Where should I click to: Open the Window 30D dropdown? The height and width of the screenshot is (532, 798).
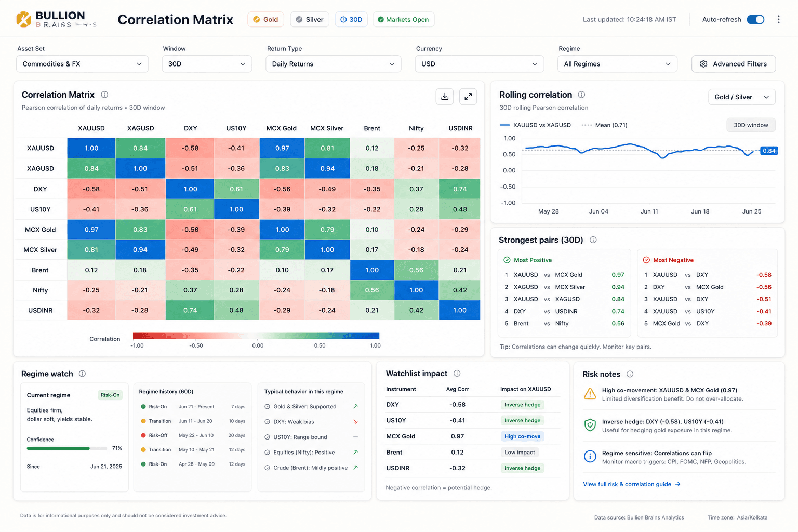click(207, 64)
